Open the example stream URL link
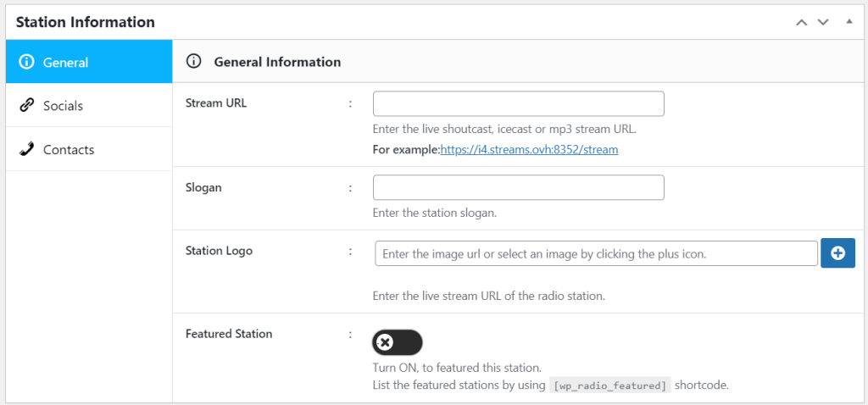This screenshot has height=405, width=868. point(529,149)
